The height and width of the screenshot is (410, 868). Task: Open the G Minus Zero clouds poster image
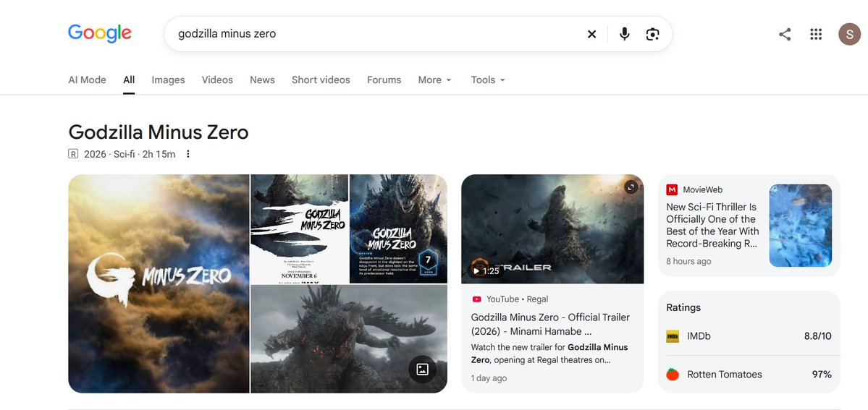[x=159, y=284]
